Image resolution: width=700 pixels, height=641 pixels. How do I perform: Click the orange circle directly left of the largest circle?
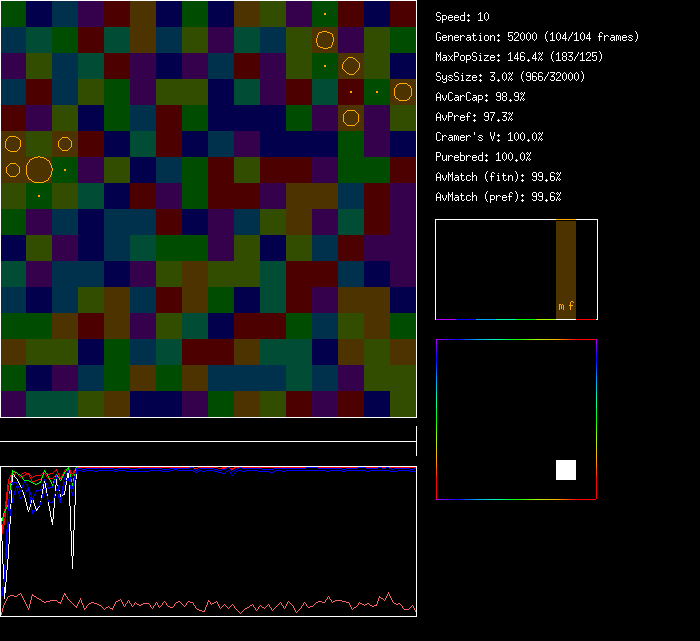(x=13, y=170)
